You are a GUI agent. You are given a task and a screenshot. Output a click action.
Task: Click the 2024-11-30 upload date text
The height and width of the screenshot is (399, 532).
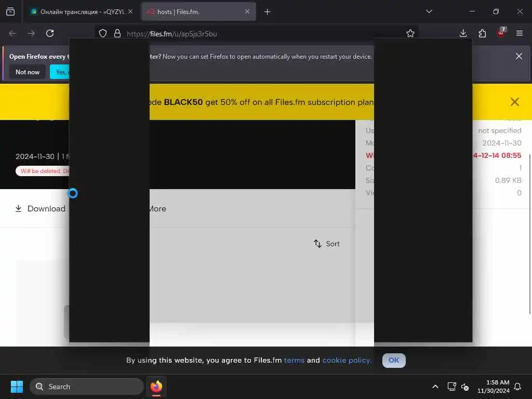pyautogui.click(x=35, y=156)
